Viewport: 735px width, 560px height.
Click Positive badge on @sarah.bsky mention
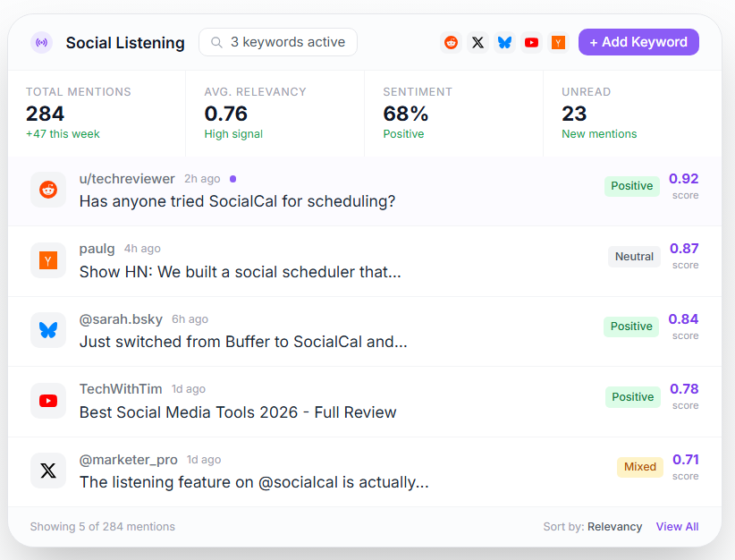(x=631, y=327)
